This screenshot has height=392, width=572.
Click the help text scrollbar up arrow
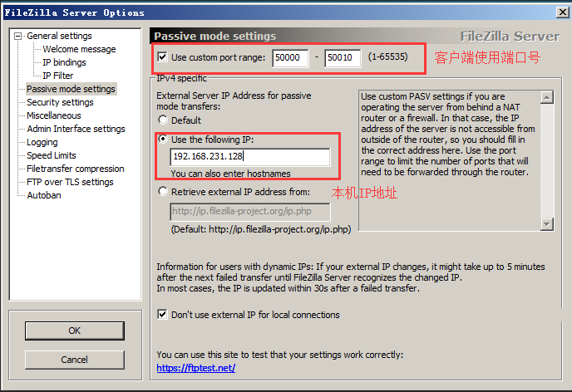click(546, 97)
